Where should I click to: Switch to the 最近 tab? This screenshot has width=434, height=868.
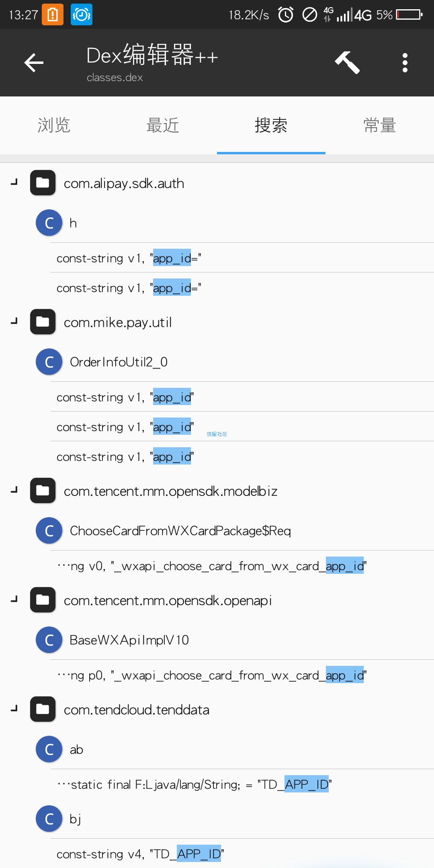[163, 125]
